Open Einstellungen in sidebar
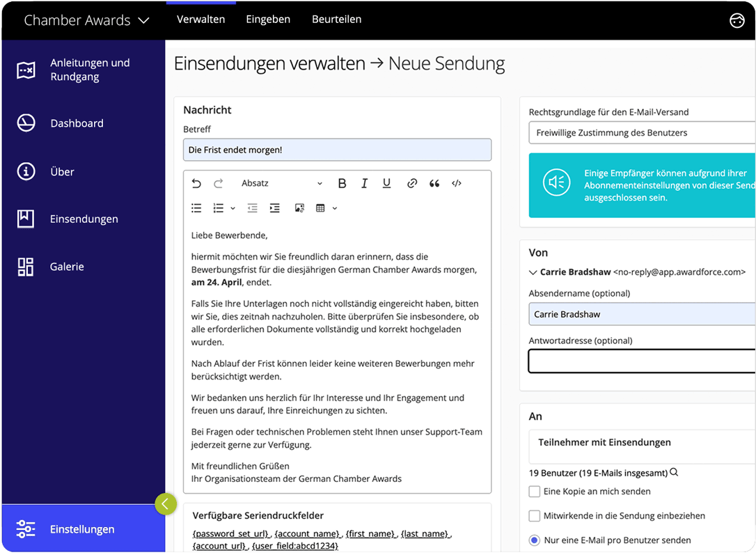The height and width of the screenshot is (555, 756). [84, 529]
